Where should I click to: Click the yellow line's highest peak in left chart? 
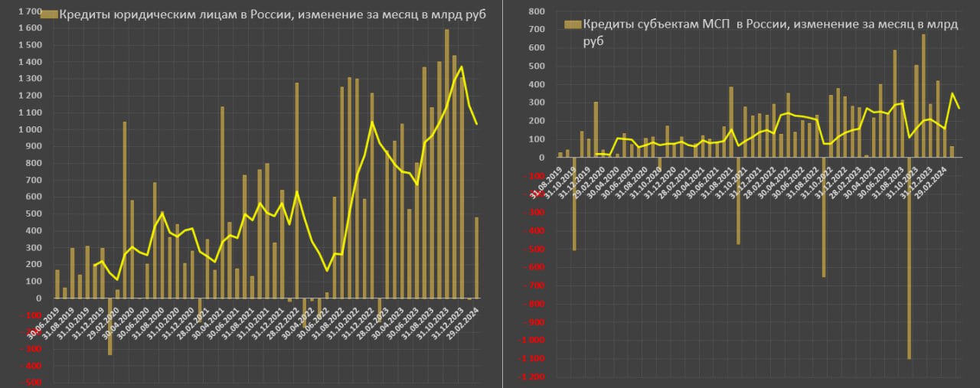461,67
